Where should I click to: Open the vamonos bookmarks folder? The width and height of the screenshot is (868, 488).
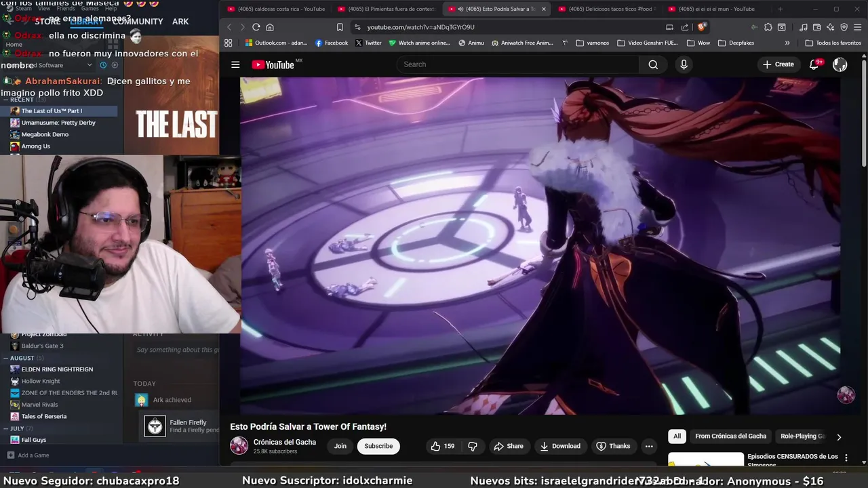pos(593,43)
